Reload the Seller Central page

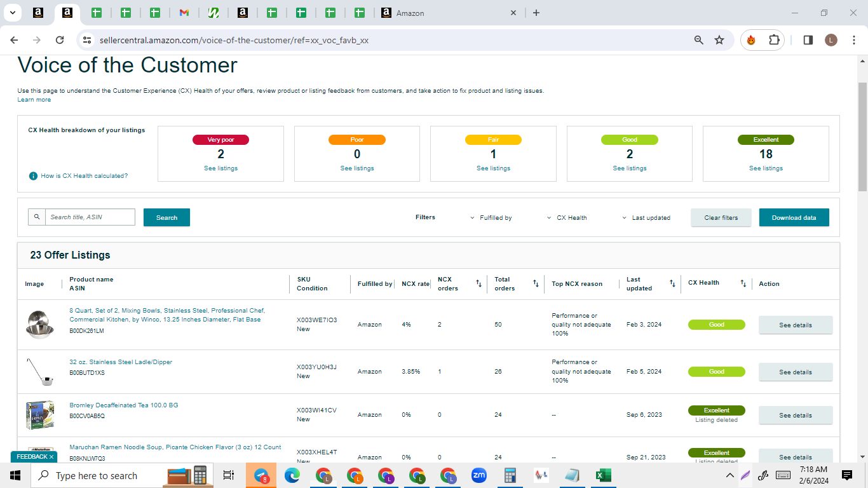[60, 40]
